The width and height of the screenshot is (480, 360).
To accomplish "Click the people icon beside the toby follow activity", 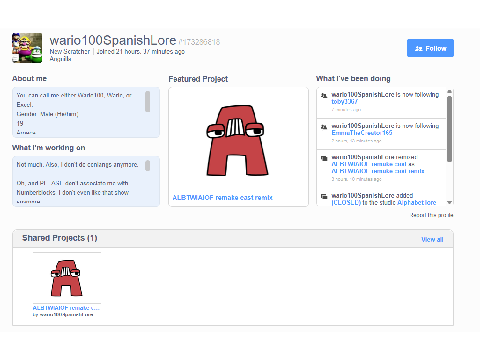I will (x=324, y=95).
